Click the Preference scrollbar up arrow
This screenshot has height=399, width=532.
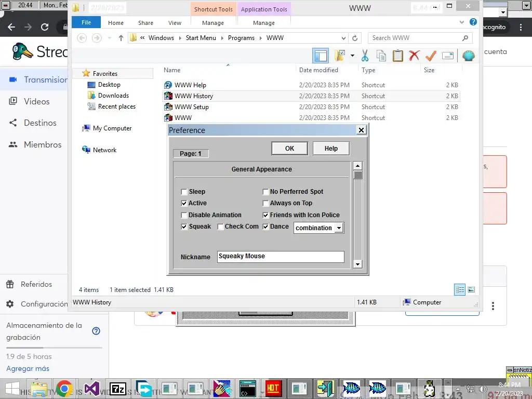pos(357,166)
